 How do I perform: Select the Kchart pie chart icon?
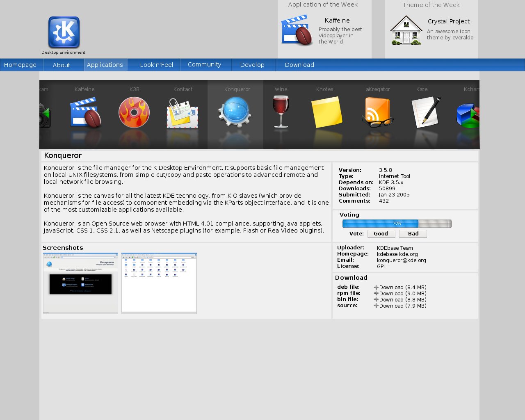468,116
